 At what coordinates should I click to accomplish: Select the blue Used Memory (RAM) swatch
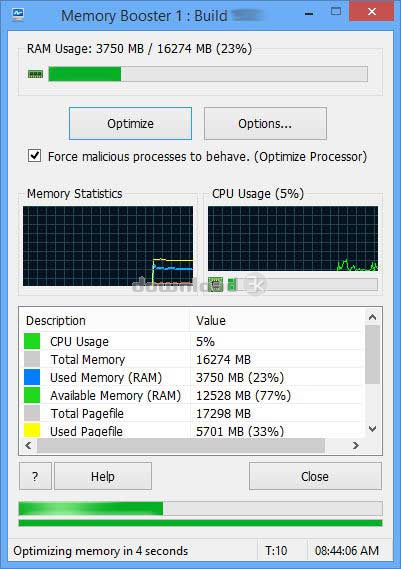(32, 377)
